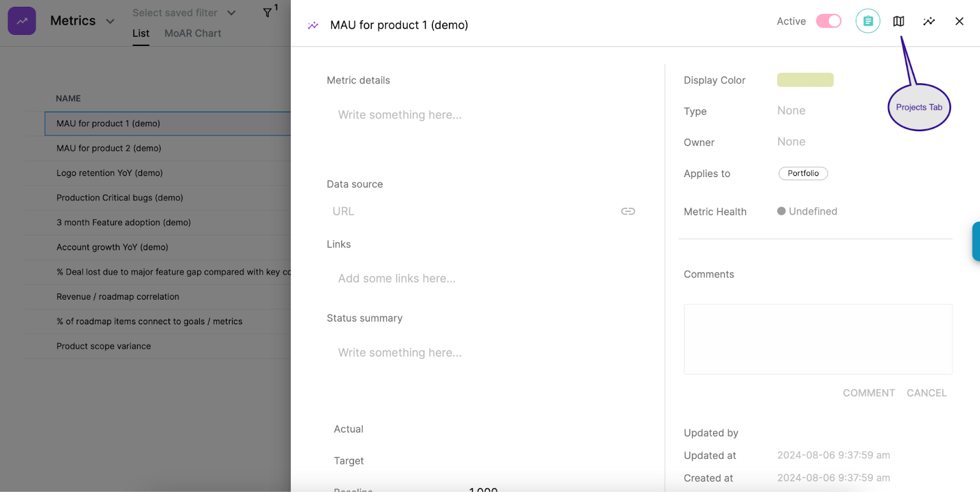This screenshot has width=980, height=492.
Task: Click the Created at timestamp value
Action: (834, 478)
